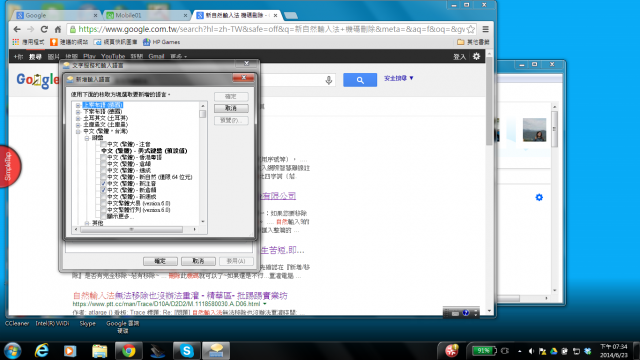Image resolution: width=640 pixels, height=360 pixels.
Task: Expand the 土耳其文 (土耳其) node
Action: (x=78, y=118)
